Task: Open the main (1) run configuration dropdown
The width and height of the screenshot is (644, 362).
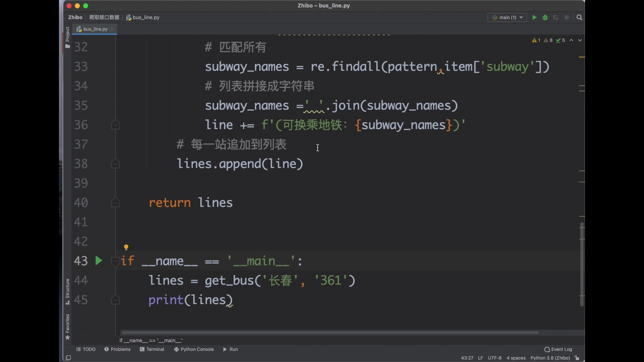Action: 507,17
